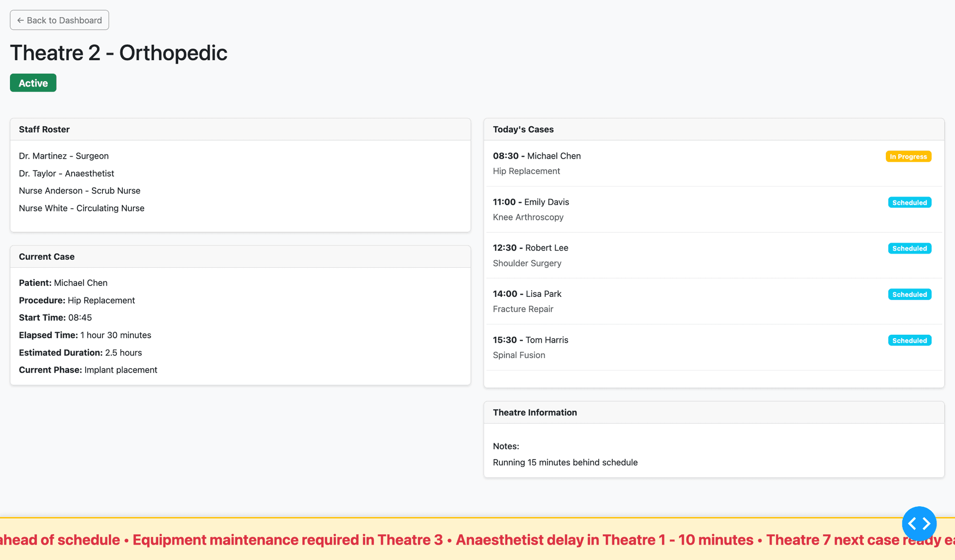Screen dimensions: 955x560
Task: Click the Back to Dashboard button
Action: (59, 20)
